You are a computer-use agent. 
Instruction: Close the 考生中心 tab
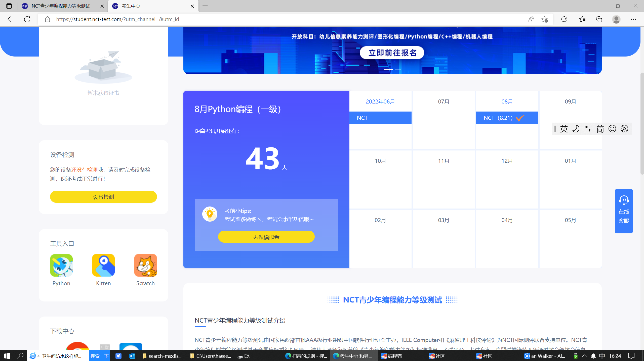192,6
